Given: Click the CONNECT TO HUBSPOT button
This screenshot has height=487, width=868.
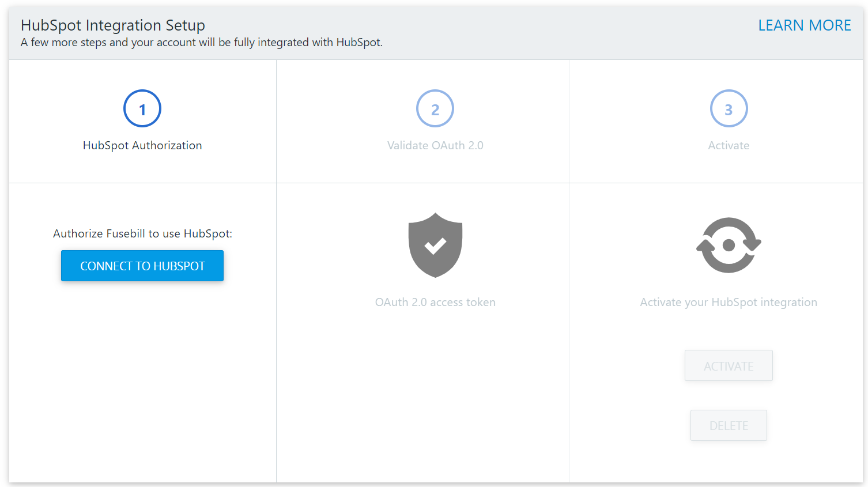Looking at the screenshot, I should pyautogui.click(x=142, y=266).
